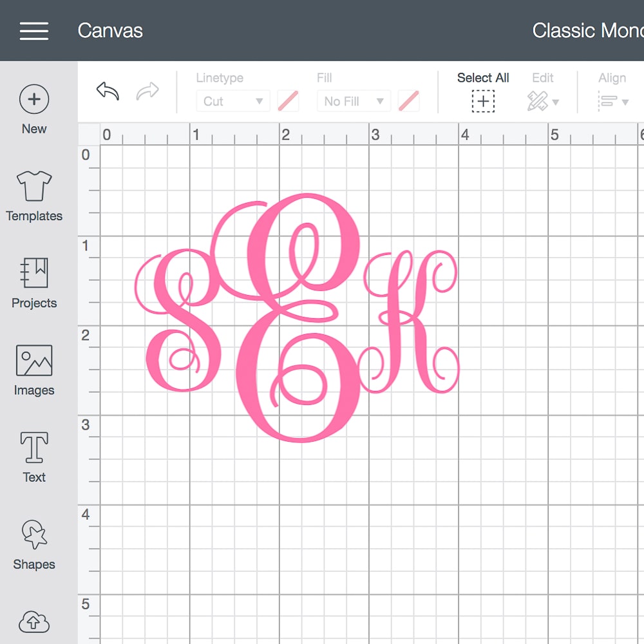
Task: Open the Templates t-shirt panel
Action: [x=34, y=186]
